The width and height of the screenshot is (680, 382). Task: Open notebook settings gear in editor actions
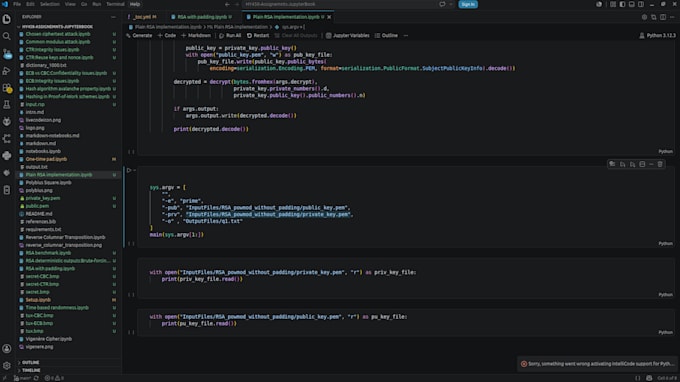(x=644, y=17)
